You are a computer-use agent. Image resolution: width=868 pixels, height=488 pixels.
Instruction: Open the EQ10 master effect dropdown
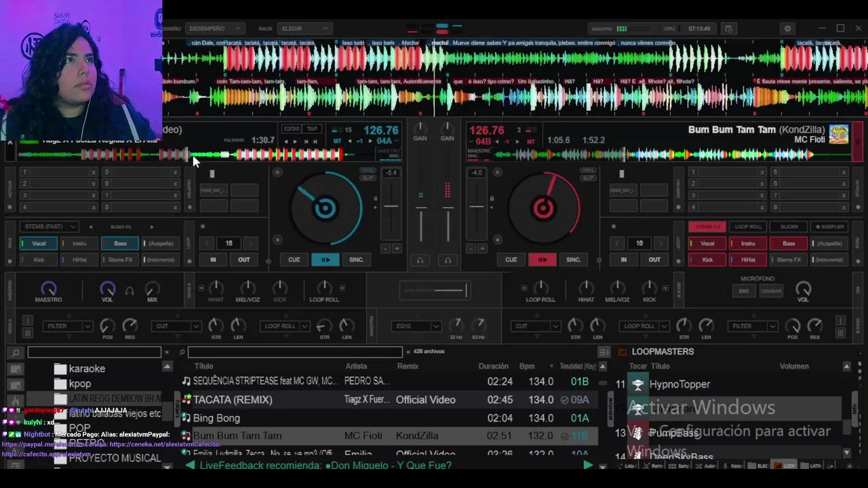coord(416,326)
